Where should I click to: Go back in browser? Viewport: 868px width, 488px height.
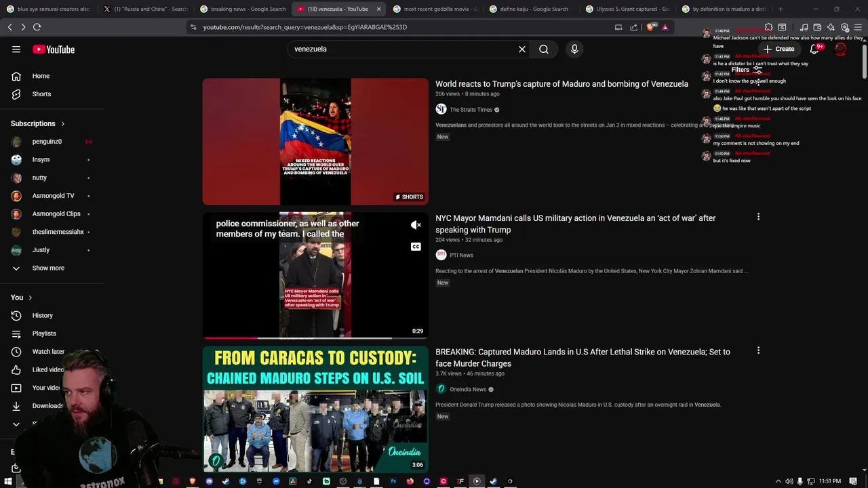[x=10, y=27]
